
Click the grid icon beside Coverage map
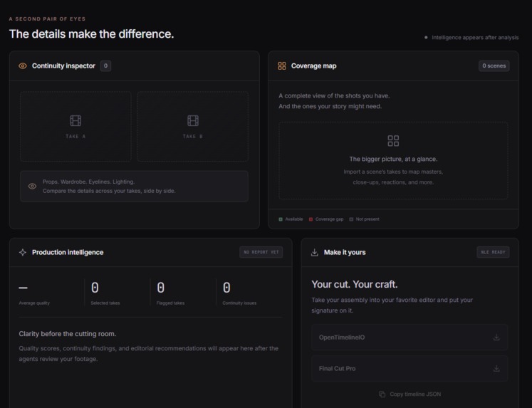pos(282,66)
